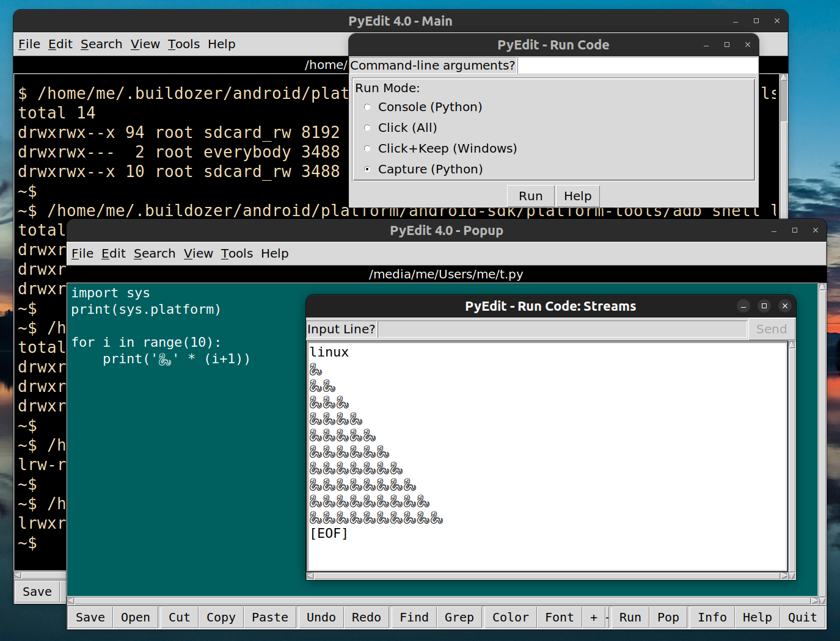
Task: Click Copy in Popup toolbar
Action: click(221, 617)
